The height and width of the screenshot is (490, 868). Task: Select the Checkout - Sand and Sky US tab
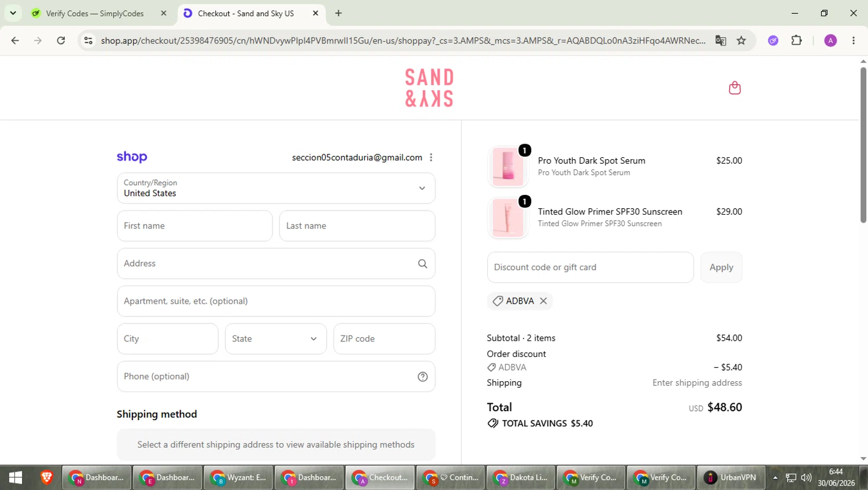click(246, 13)
